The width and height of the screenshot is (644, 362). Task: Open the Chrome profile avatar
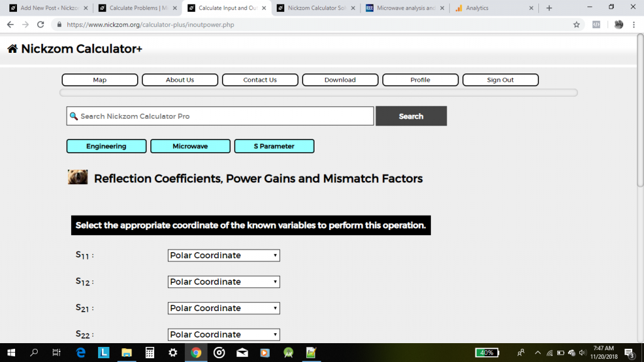[619, 25]
